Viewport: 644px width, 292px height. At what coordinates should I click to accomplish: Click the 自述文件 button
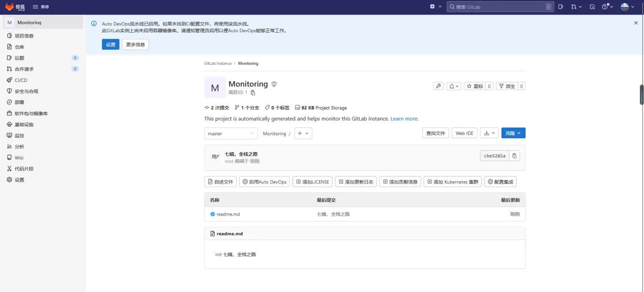point(220,182)
